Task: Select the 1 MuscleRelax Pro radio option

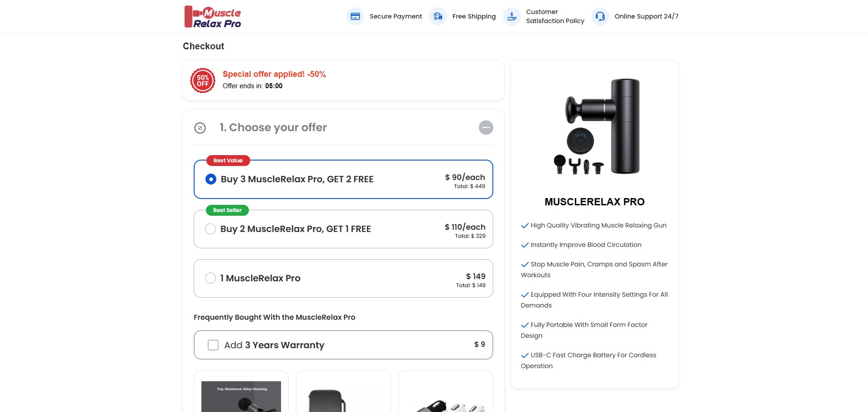Action: coord(210,278)
